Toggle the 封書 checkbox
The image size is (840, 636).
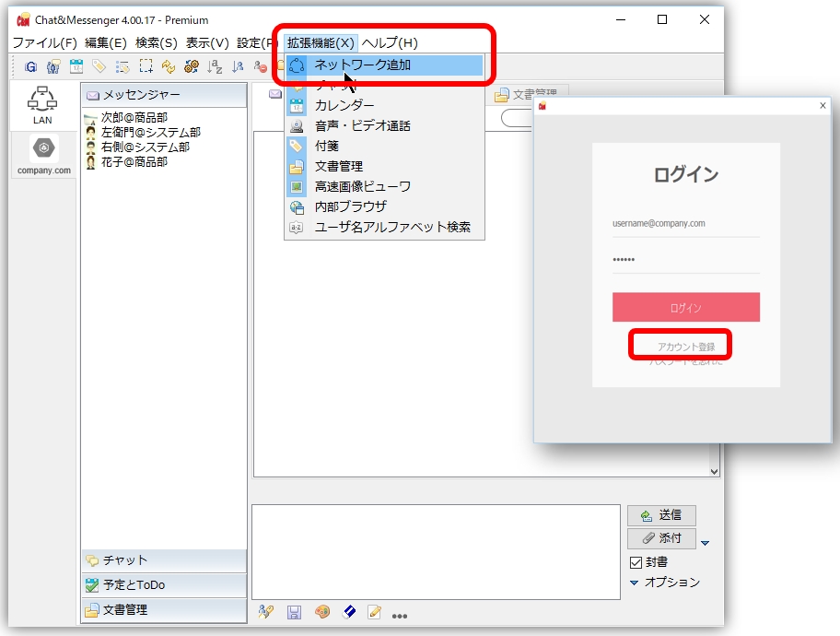636,562
